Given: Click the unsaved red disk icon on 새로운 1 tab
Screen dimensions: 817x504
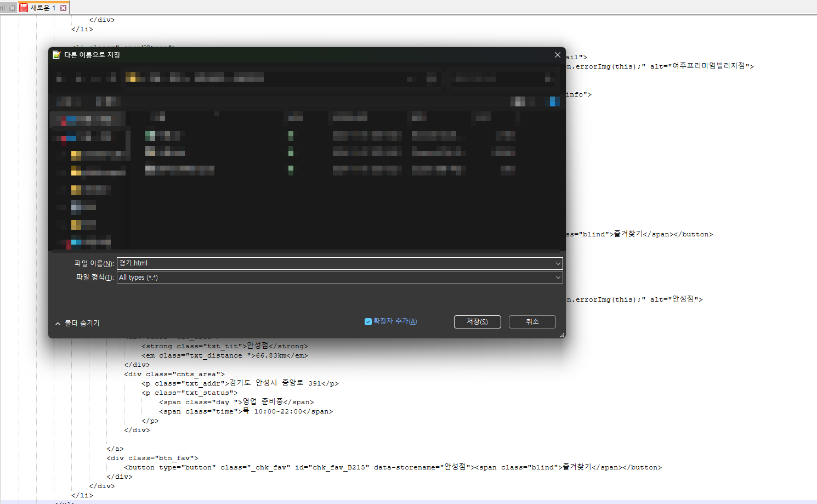Looking at the screenshot, I should tap(24, 8).
